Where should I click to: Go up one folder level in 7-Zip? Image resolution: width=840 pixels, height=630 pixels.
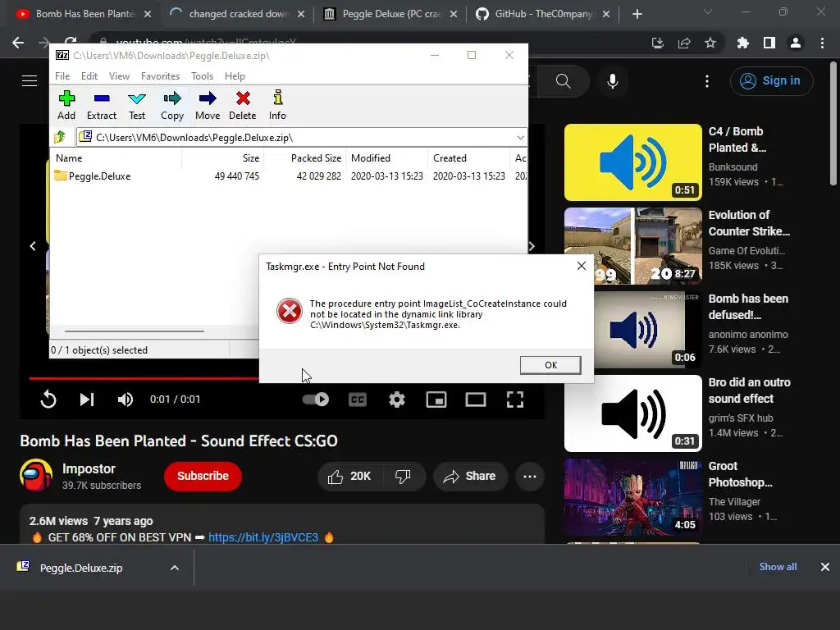click(x=60, y=137)
